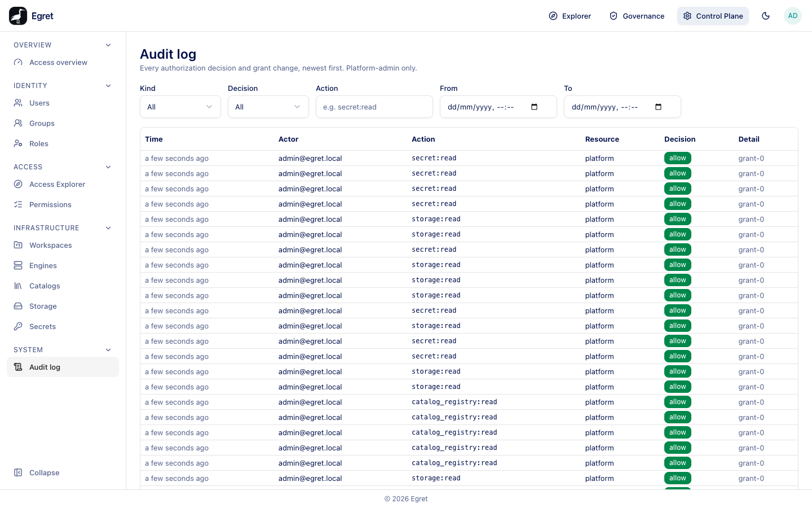The image size is (812, 508).
Task: Click the Time column header
Action: tap(154, 139)
